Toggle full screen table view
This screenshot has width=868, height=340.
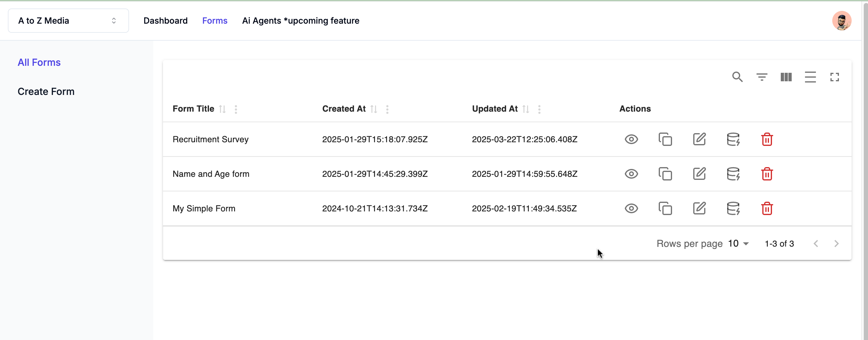pyautogui.click(x=834, y=77)
